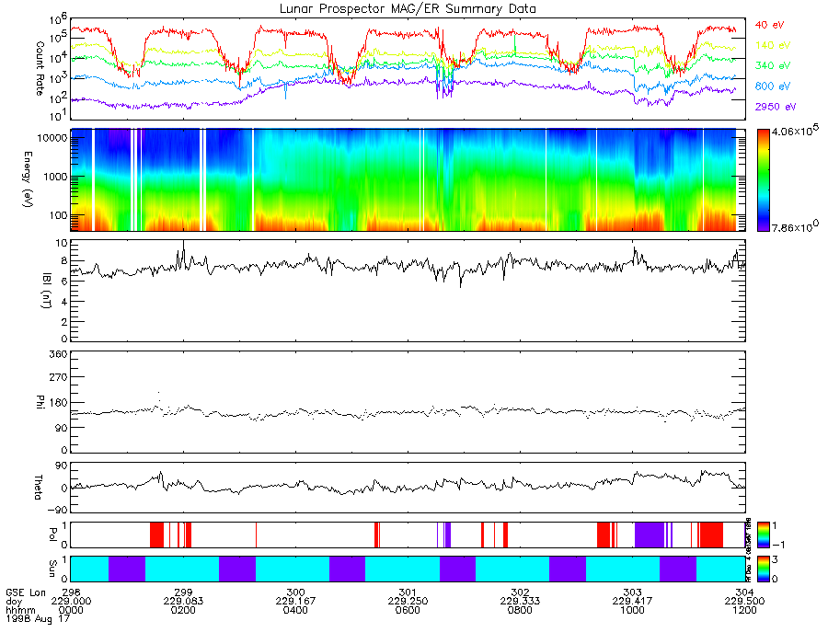Image resolution: width=828 pixels, height=644 pixels.
Task: Click the '10' tick on |B| axis
Action: coord(63,244)
